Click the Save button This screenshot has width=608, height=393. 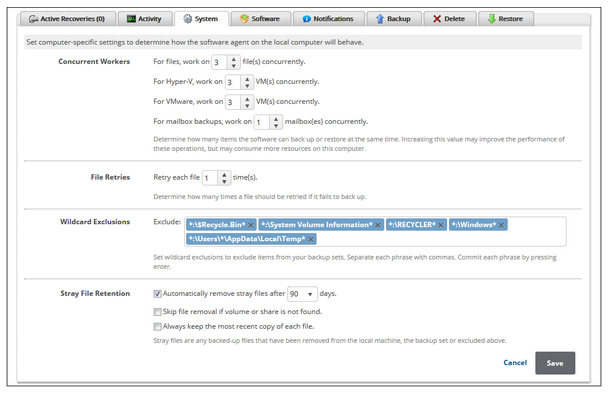(x=555, y=363)
